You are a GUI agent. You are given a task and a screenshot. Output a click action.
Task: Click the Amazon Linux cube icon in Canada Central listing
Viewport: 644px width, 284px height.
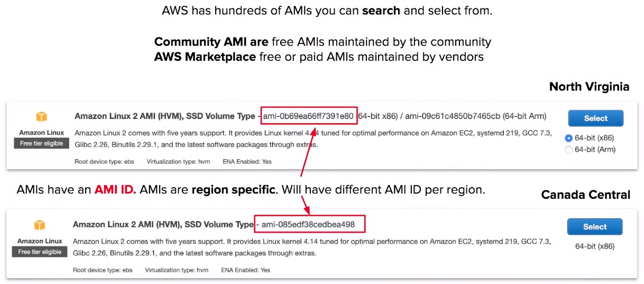(x=40, y=225)
